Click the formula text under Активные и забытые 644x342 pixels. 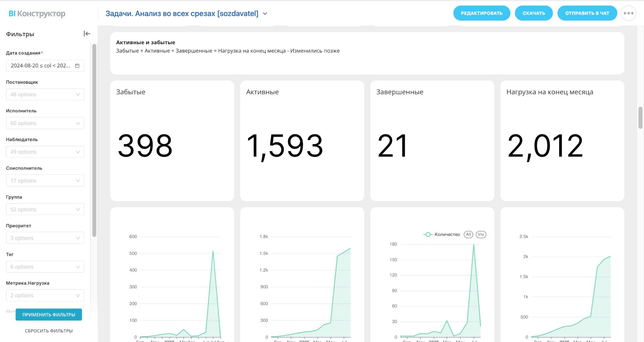(228, 51)
